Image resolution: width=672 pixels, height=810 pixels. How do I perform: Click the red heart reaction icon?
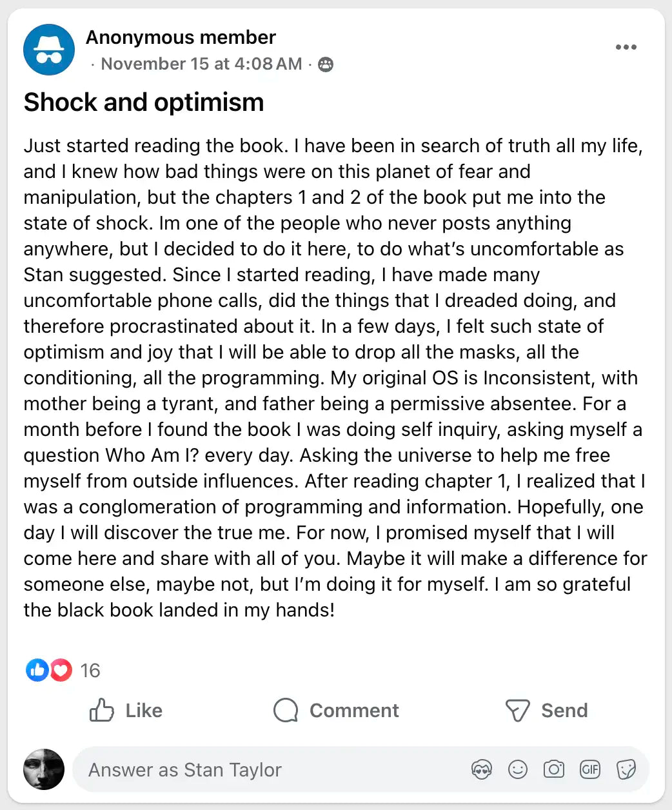tap(61, 670)
